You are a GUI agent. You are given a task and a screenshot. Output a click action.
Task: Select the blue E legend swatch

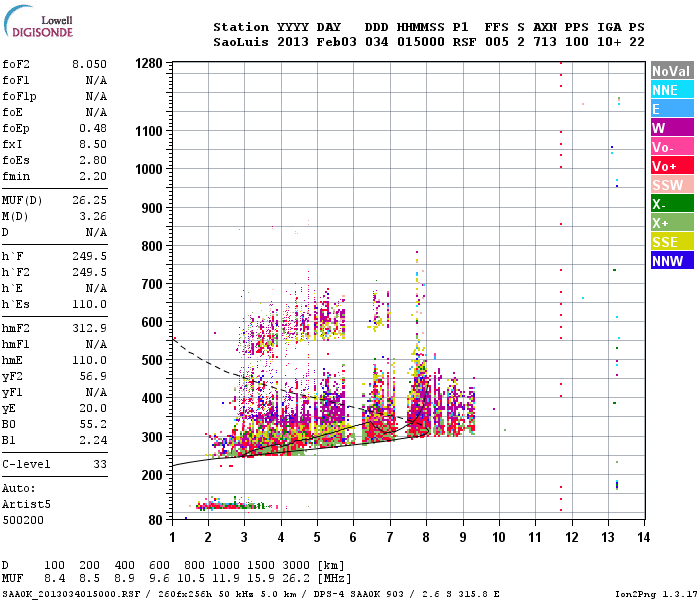[x=672, y=109]
